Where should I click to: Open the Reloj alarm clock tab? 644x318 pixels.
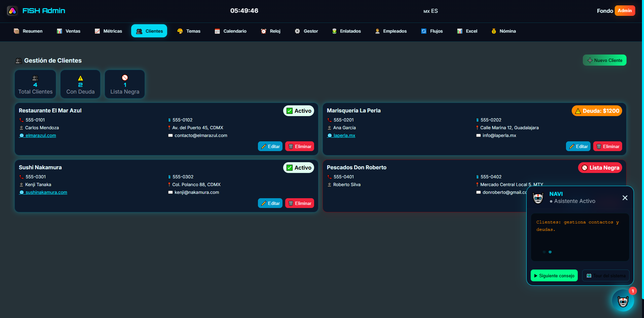click(x=270, y=31)
